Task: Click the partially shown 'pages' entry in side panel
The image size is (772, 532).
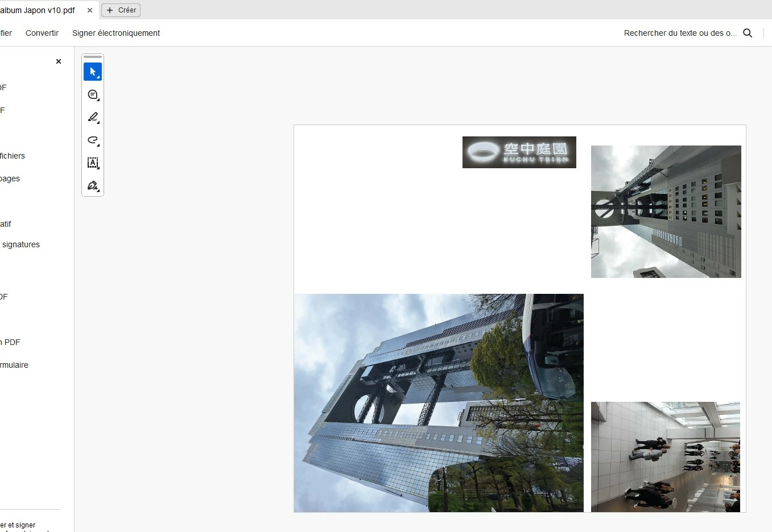Action: tap(10, 178)
